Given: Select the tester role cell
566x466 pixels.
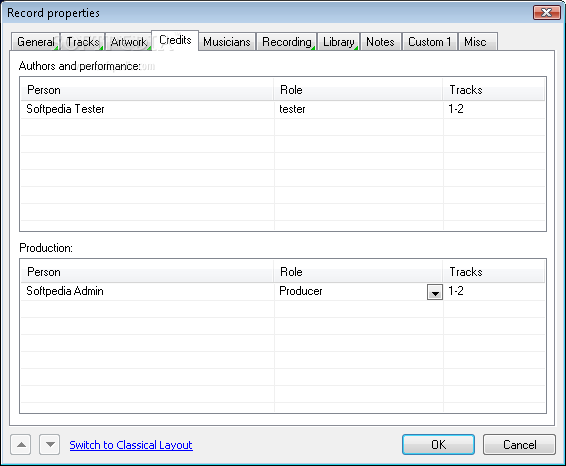Looking at the screenshot, I should coord(359,109).
